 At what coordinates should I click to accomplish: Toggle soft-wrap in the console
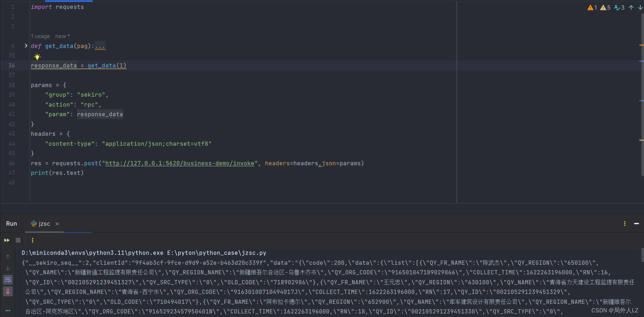pyautogui.click(x=8, y=280)
